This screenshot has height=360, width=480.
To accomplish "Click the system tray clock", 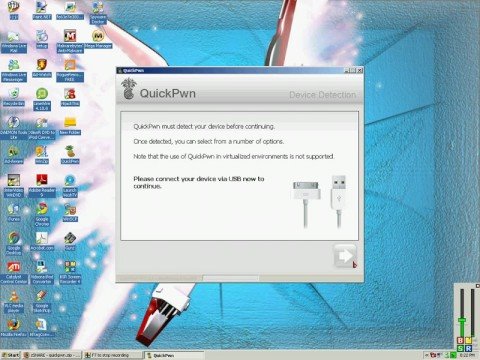I will click(x=468, y=355).
